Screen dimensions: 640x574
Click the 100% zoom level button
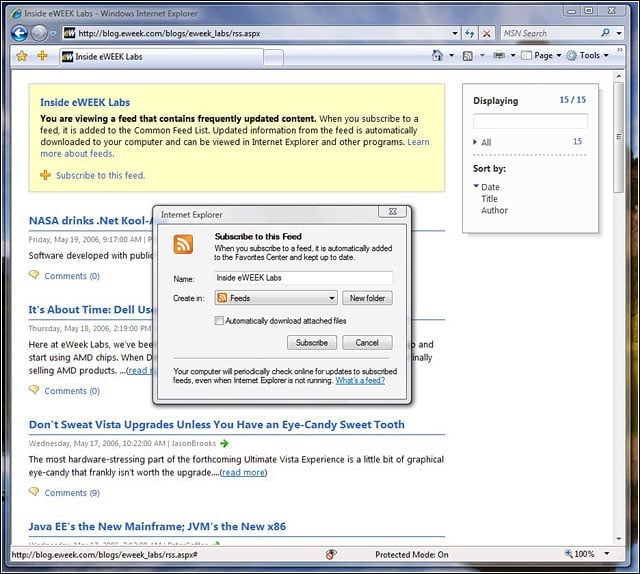[x=580, y=554]
